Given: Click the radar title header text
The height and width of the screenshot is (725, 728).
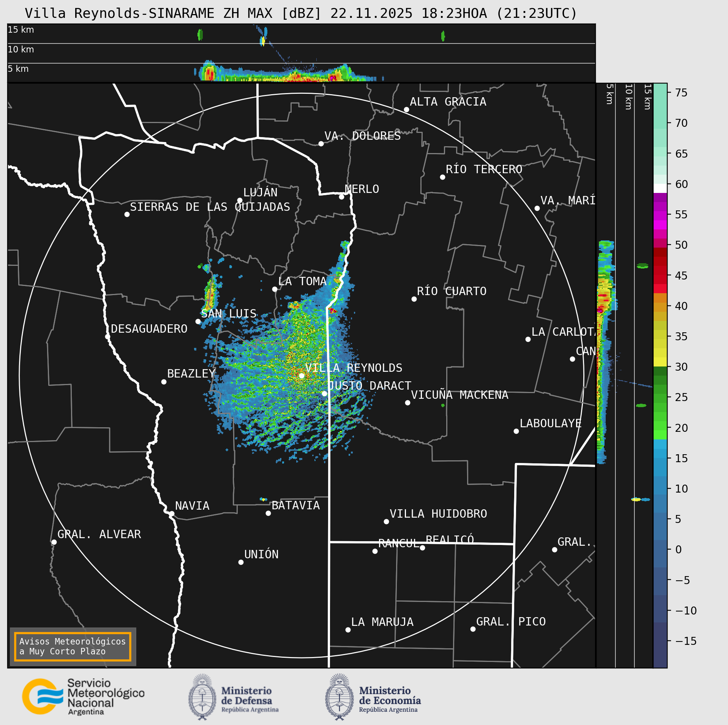Looking at the screenshot, I should tap(301, 13).
